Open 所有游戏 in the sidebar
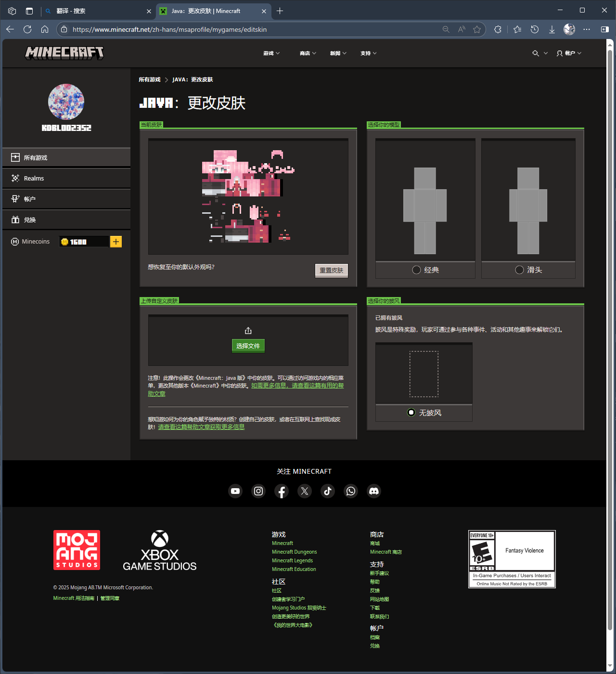616x674 pixels. tap(66, 158)
